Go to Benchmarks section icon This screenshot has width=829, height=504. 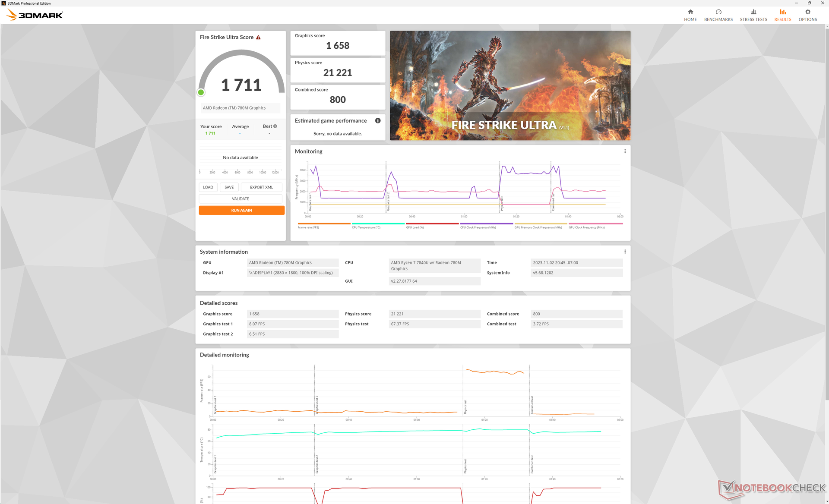(x=718, y=12)
